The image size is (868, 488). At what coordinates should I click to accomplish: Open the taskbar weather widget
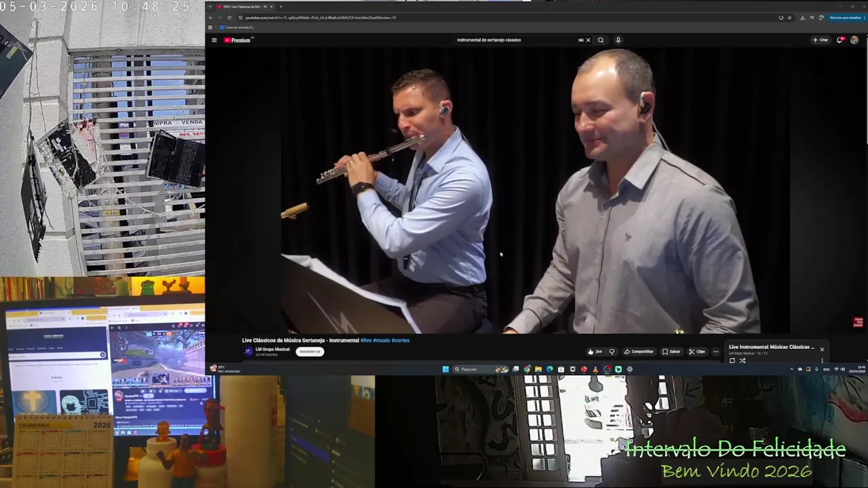coord(225,369)
